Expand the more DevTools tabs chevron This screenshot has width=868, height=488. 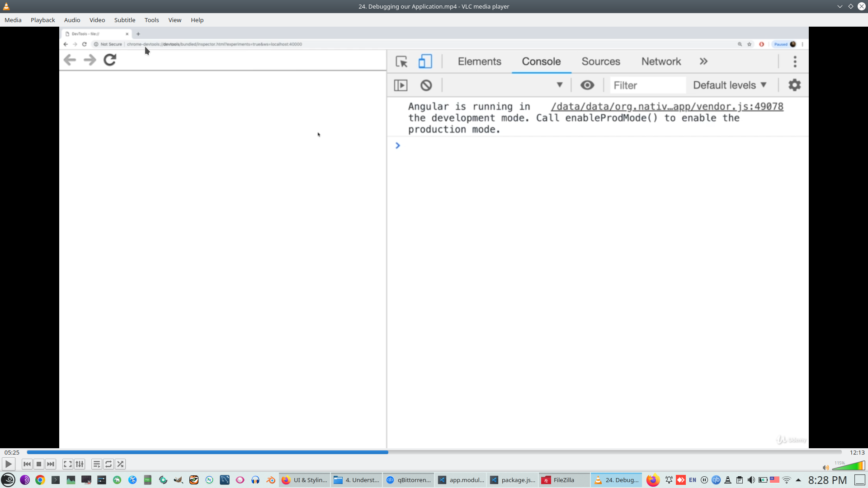pyautogui.click(x=703, y=61)
